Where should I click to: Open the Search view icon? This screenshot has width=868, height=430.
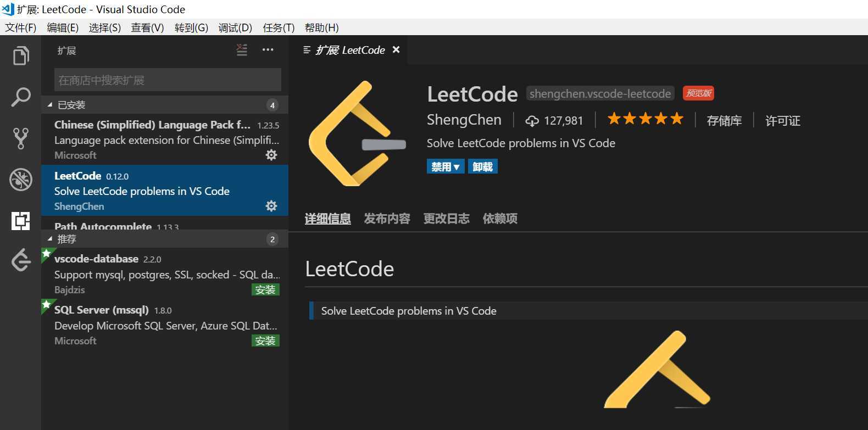pos(21,97)
